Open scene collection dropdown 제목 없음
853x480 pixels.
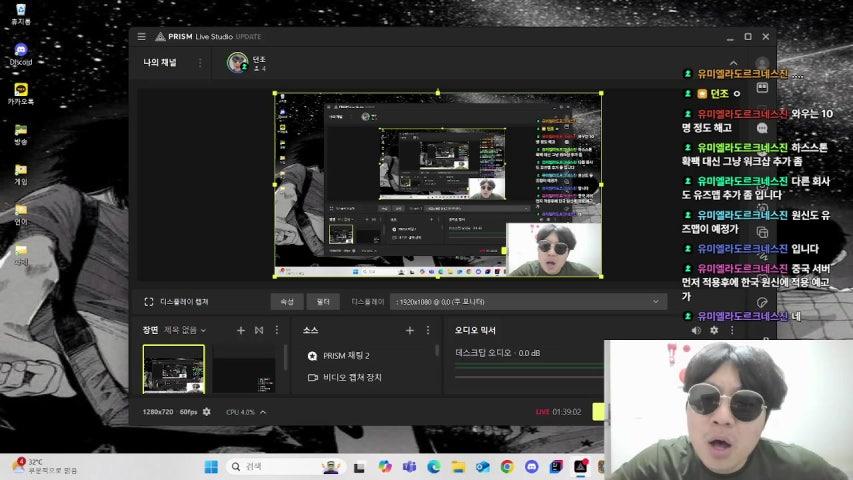click(185, 330)
